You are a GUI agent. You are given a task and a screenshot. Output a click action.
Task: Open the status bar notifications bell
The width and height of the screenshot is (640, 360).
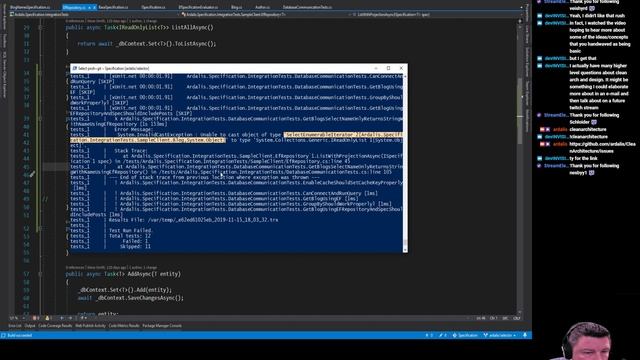(525, 336)
